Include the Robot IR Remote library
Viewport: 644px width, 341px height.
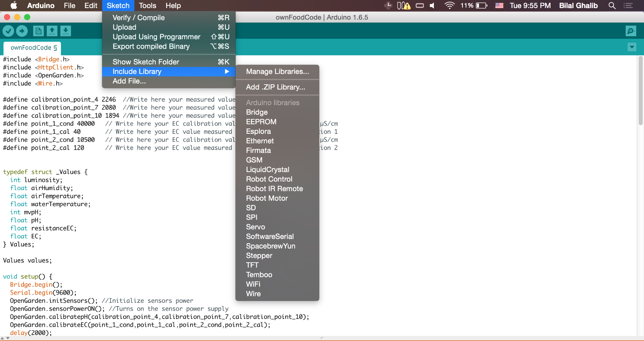tap(277, 189)
